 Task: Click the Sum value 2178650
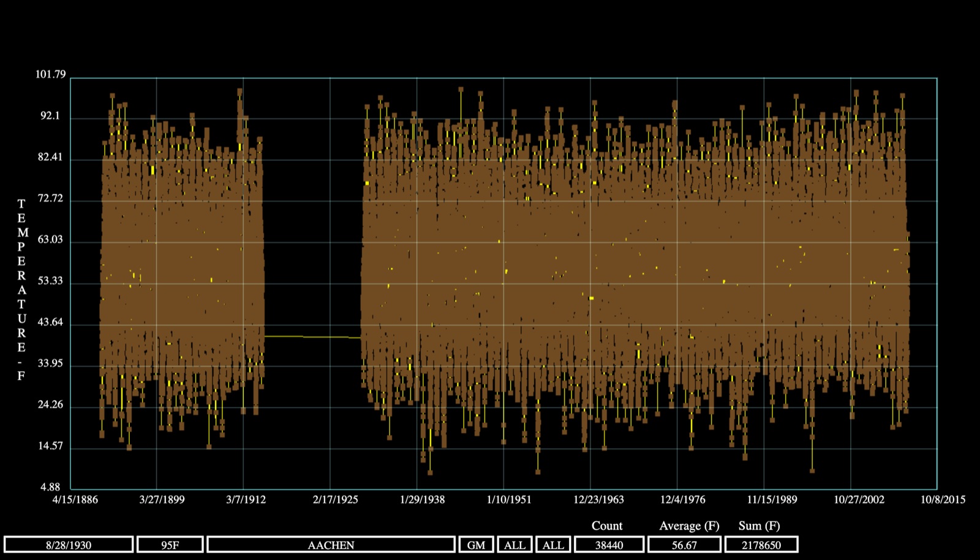[x=761, y=545]
